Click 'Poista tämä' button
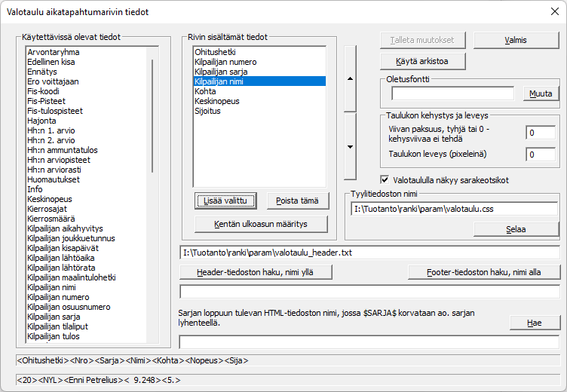Viewport: 567px width, 392px height. tap(298, 201)
